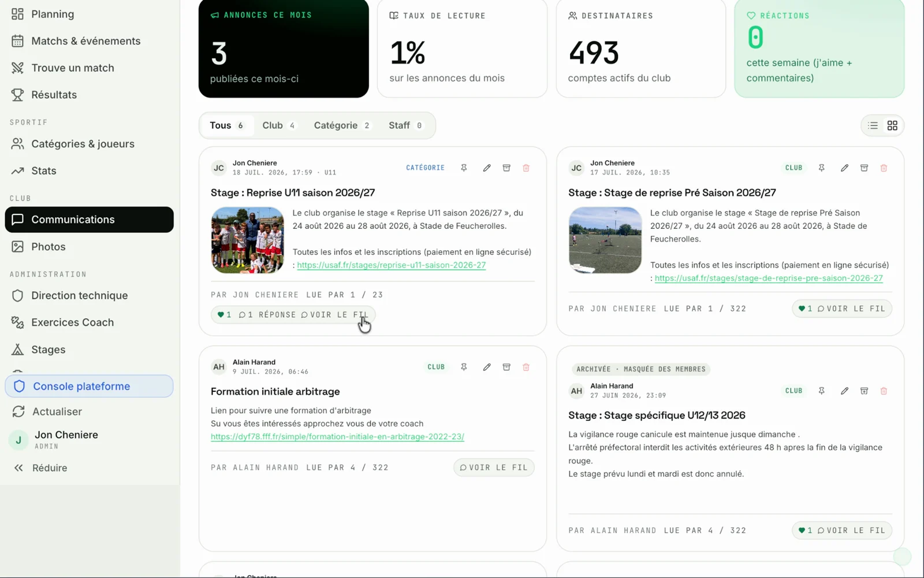Image resolution: width=924 pixels, height=578 pixels.
Task: Delete the Stage spécifique U12/13 post
Action: pyautogui.click(x=884, y=391)
